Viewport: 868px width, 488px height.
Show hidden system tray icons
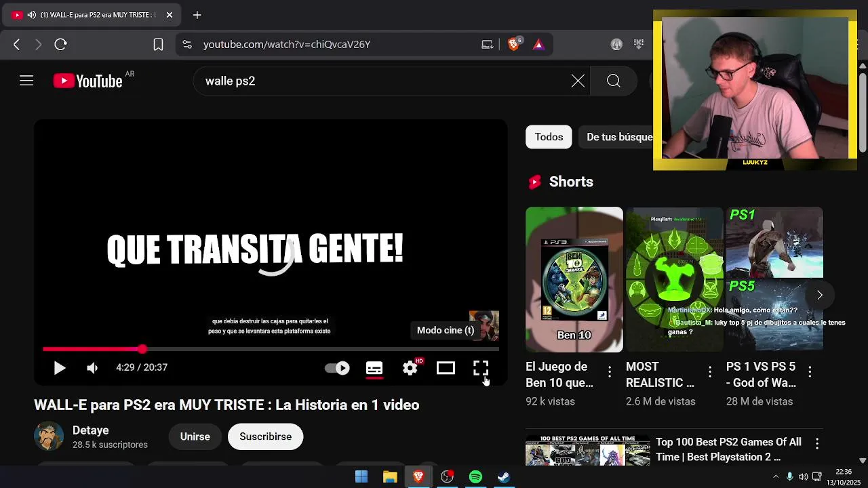tap(776, 476)
